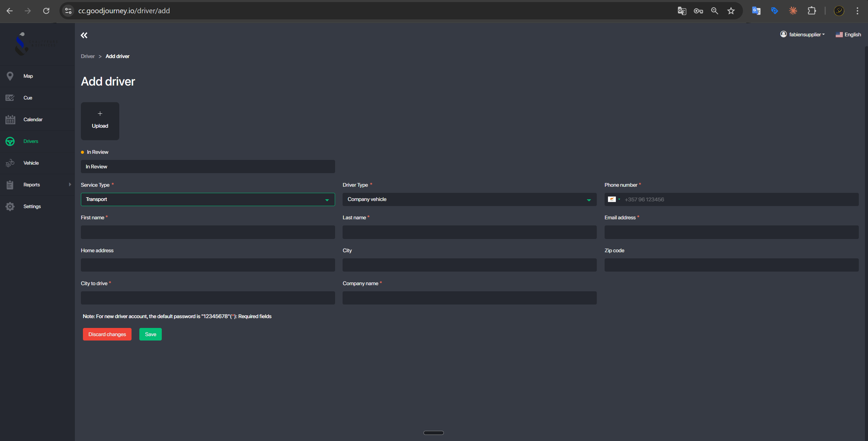The image size is (868, 441).
Task: Click the plus icon in Upload box
Action: click(100, 113)
